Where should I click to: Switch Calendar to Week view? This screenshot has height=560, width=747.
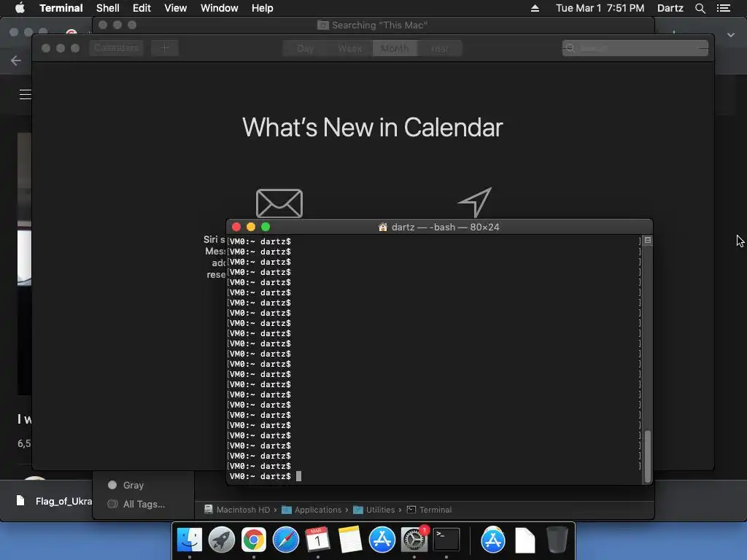(349, 48)
